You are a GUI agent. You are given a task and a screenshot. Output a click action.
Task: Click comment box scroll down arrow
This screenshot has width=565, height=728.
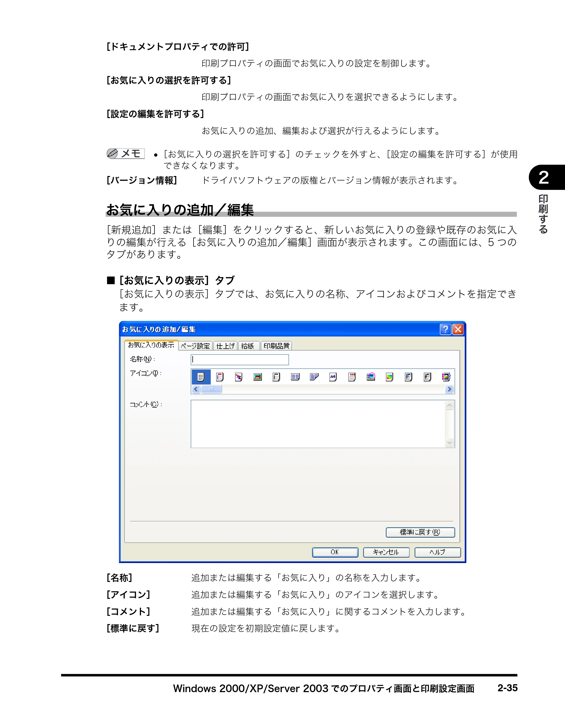pyautogui.click(x=450, y=443)
